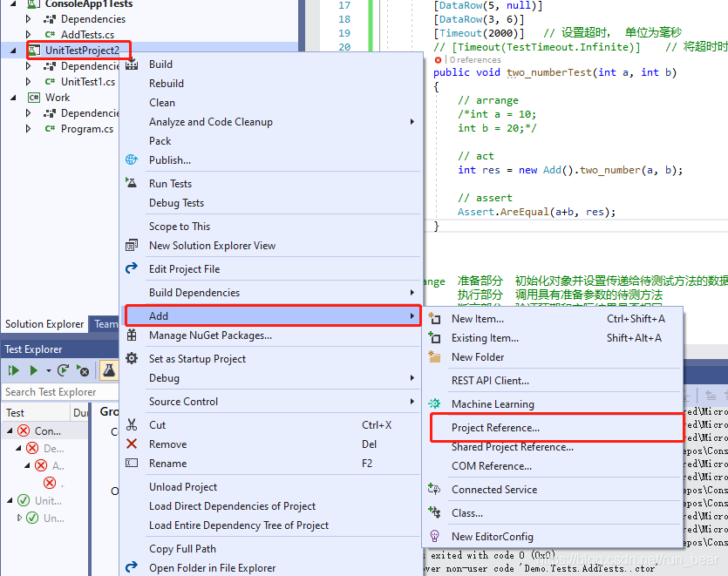The height and width of the screenshot is (576, 728).
Task: Choose Pack in the context menu
Action: 272,140
